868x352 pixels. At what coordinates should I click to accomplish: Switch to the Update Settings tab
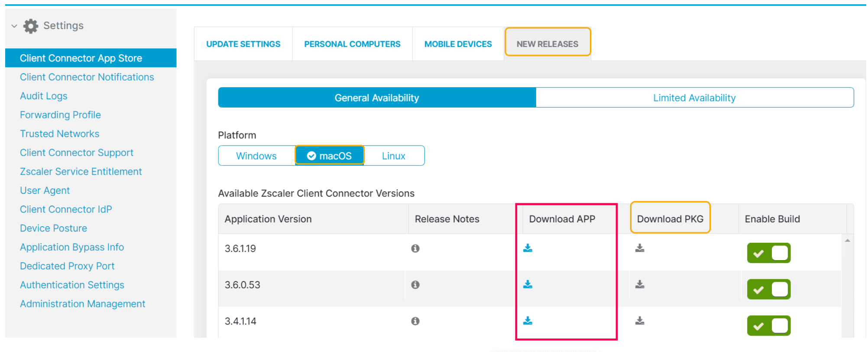point(243,44)
